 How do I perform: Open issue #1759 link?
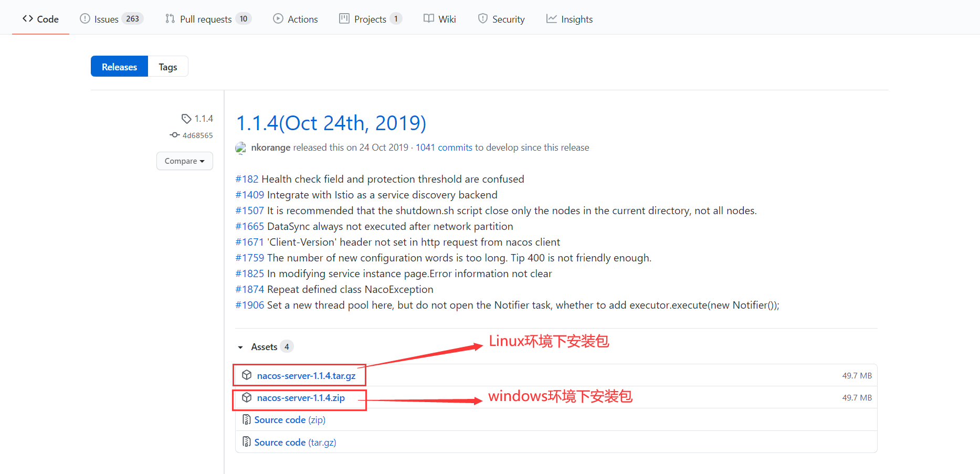click(250, 258)
